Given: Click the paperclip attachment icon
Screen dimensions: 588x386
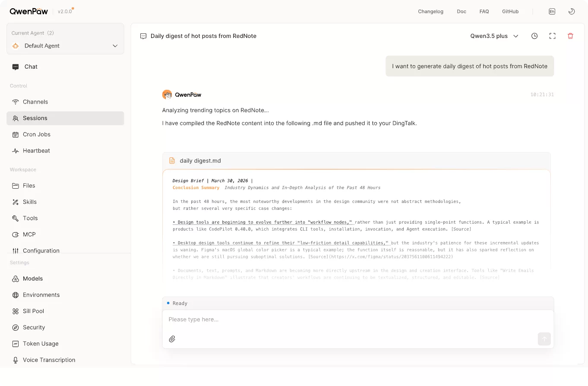Looking at the screenshot, I should click(172, 339).
